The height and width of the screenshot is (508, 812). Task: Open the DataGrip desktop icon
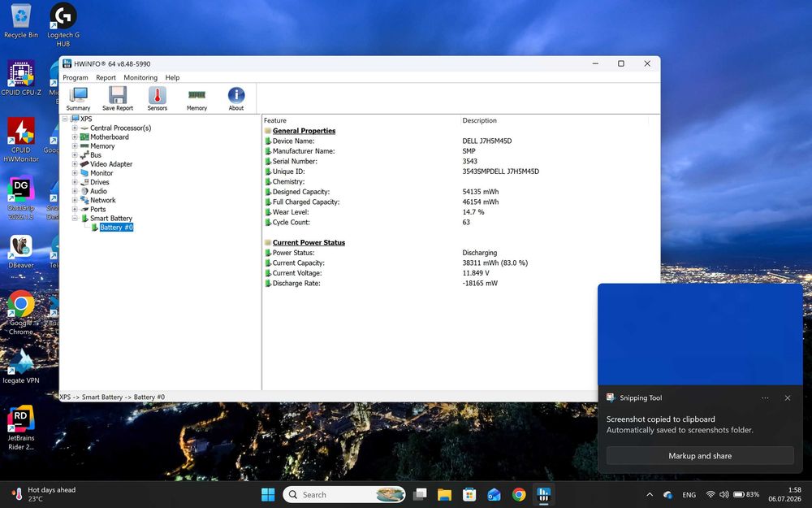pos(21,198)
